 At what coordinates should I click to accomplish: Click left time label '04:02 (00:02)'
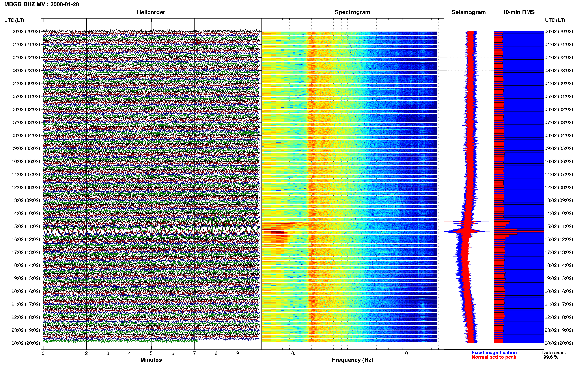[26, 83]
